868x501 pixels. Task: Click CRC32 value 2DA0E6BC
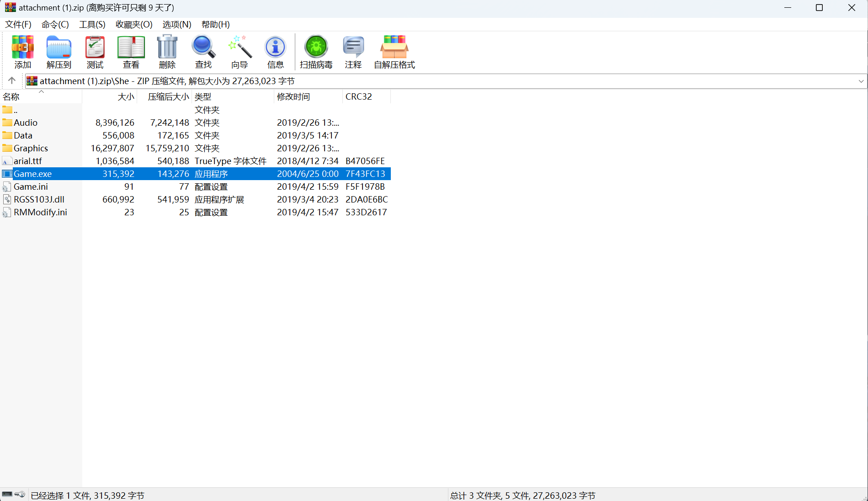click(367, 199)
